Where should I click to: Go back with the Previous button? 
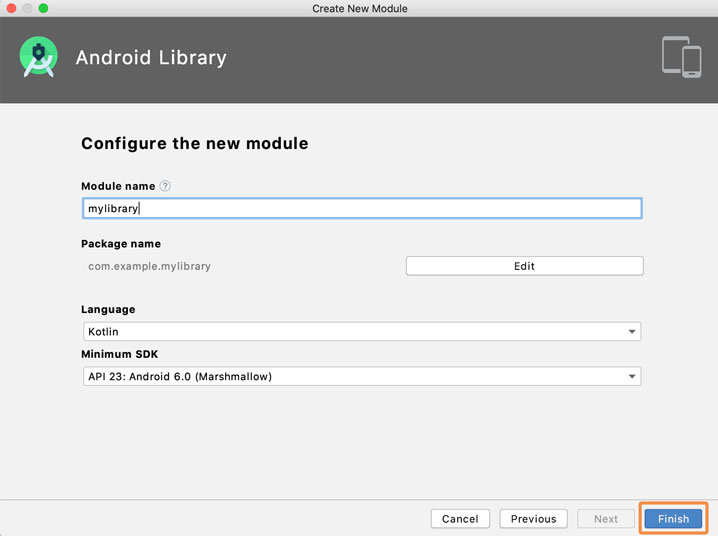tap(533, 519)
